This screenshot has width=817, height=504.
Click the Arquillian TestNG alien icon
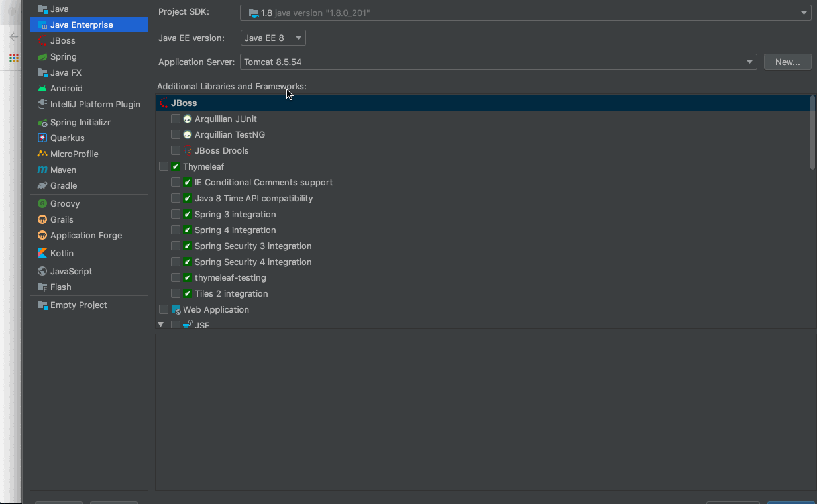coord(188,135)
